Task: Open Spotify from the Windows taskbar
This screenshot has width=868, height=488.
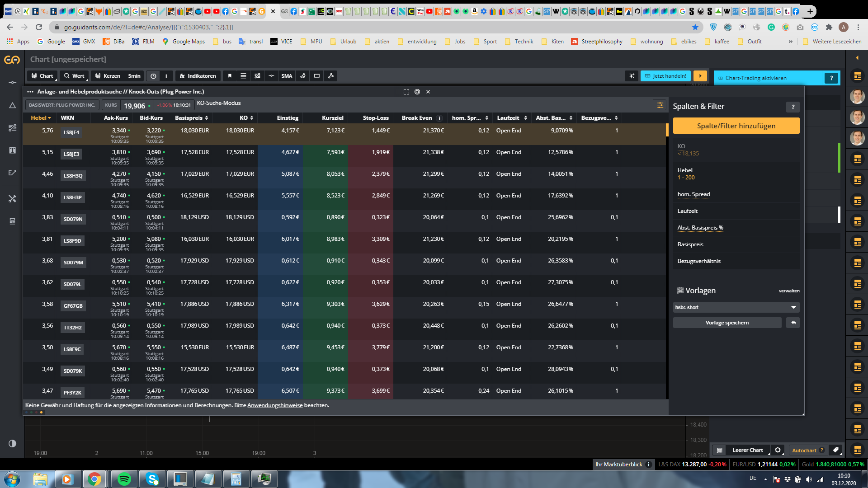Action: pyautogui.click(x=124, y=479)
